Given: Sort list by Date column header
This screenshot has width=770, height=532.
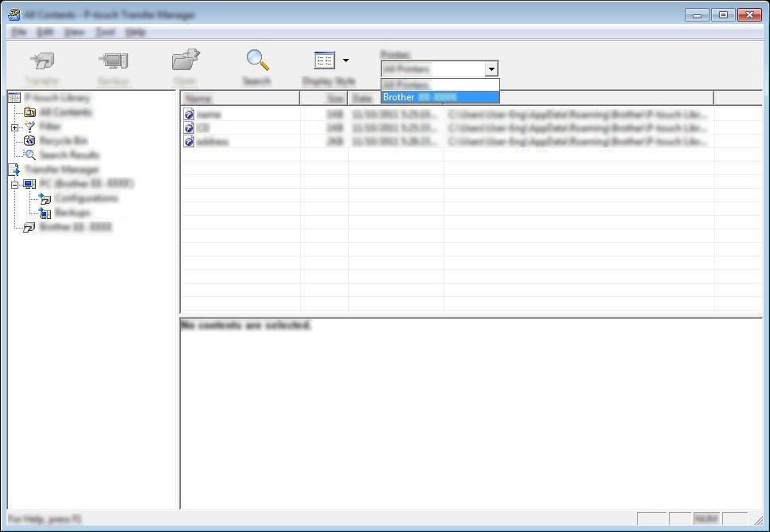Looking at the screenshot, I should (396, 98).
